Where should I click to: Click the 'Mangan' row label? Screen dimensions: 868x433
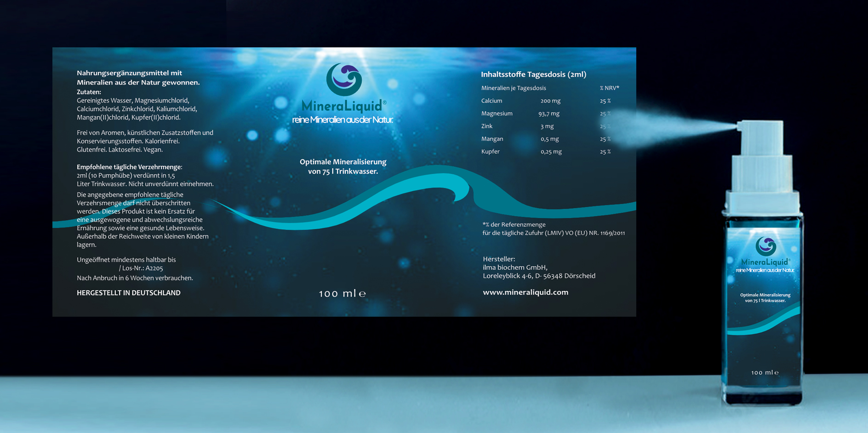click(492, 139)
